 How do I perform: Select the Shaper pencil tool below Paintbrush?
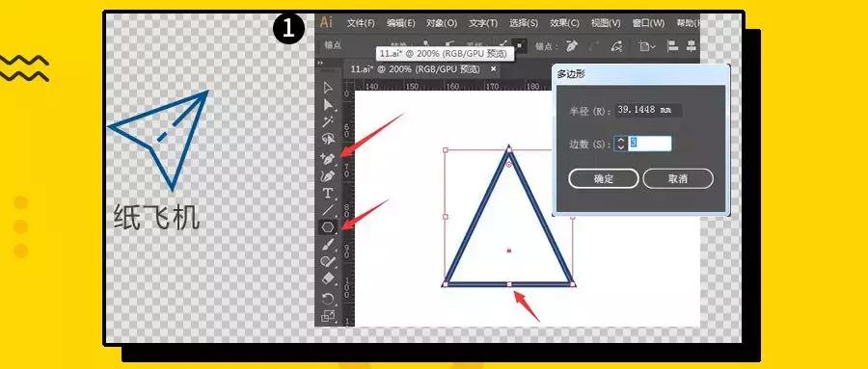point(328,261)
